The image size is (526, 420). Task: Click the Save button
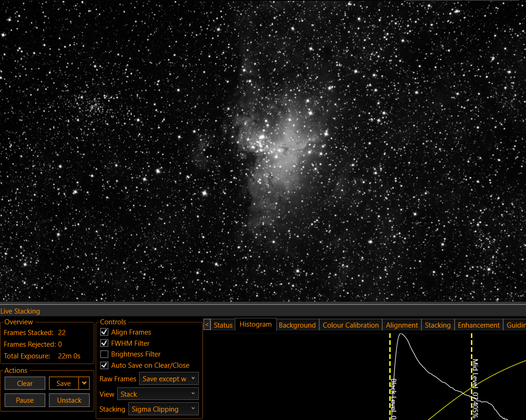click(64, 383)
